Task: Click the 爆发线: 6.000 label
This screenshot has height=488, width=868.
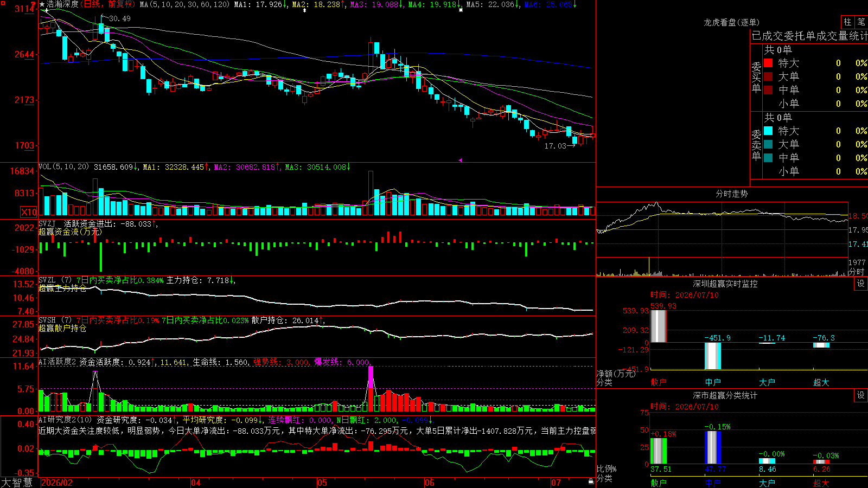Action: (342, 362)
